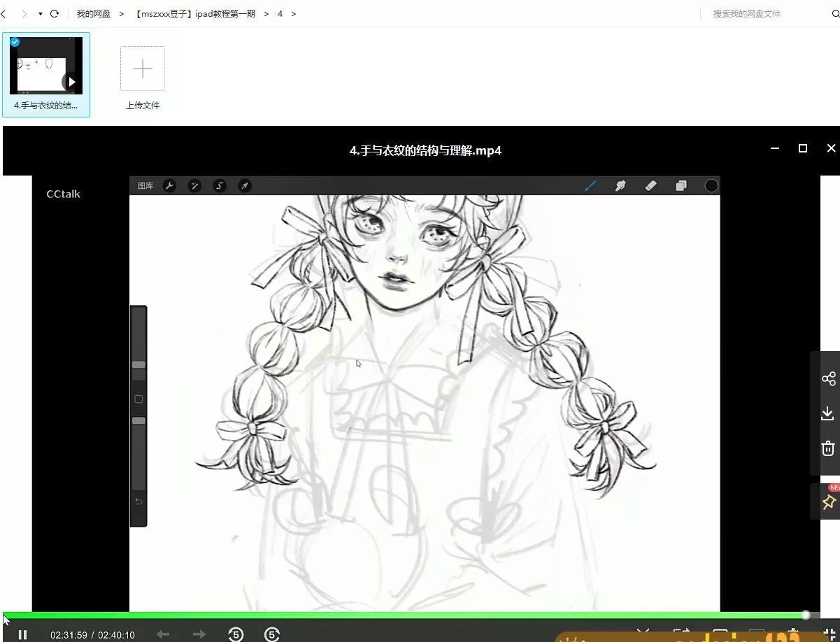Open 图库 to return to the gallery
840x642 pixels.
pos(145,185)
